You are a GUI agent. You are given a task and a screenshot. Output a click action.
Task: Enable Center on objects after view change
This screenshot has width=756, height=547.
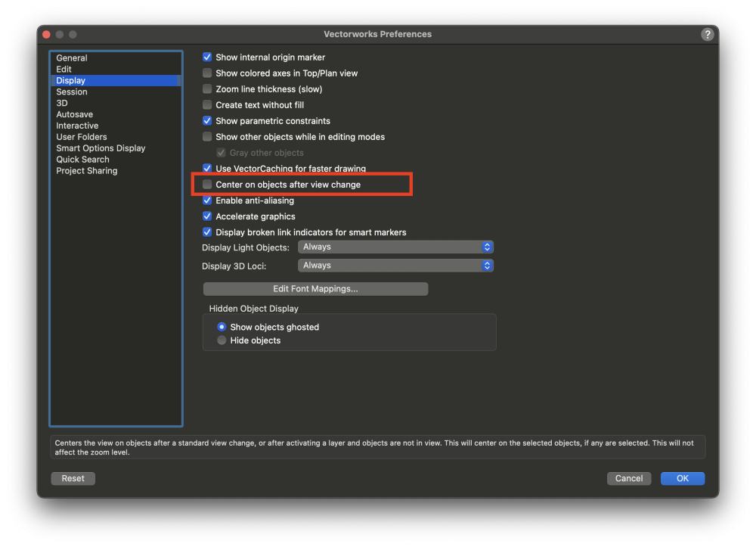(x=208, y=185)
